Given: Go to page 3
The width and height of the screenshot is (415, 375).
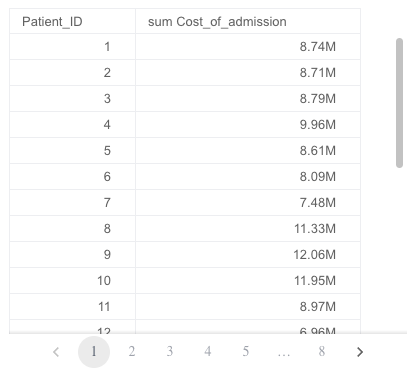Looking at the screenshot, I should click(x=170, y=352).
